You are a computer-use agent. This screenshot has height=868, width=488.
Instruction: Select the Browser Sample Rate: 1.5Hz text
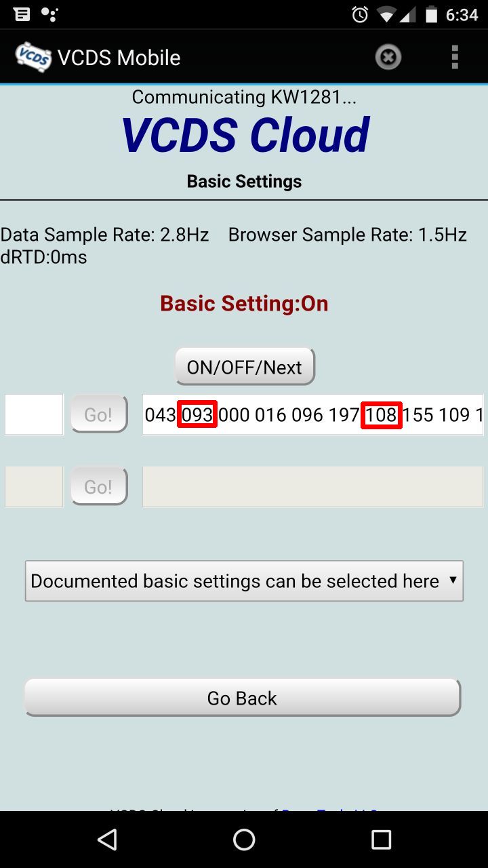click(348, 235)
